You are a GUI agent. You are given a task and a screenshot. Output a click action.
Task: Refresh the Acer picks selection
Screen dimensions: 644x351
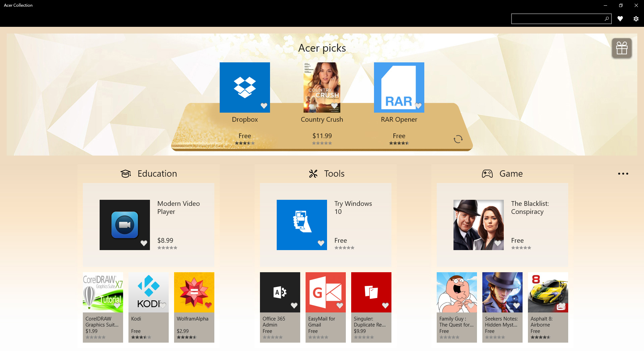458,139
